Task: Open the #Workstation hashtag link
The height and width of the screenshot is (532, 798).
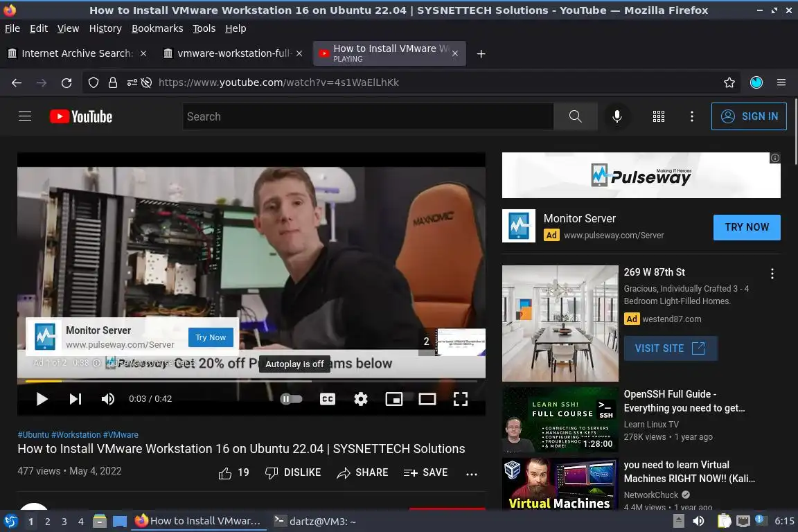Action: click(x=76, y=435)
